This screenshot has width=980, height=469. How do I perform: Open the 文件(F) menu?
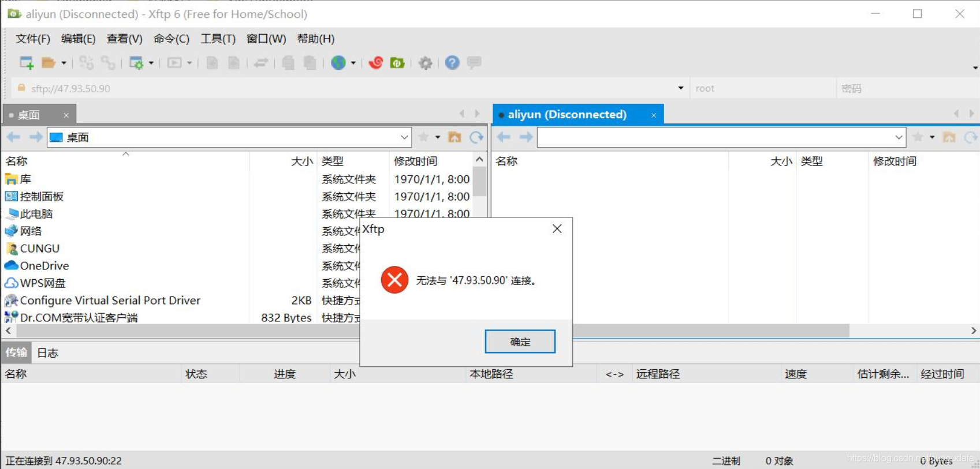pyautogui.click(x=33, y=39)
